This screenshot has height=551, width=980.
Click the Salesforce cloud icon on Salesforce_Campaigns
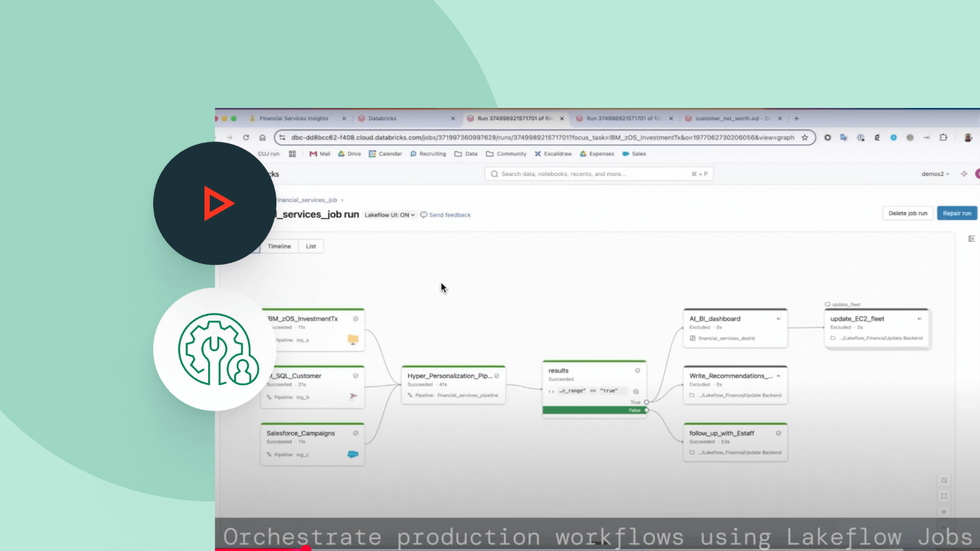(353, 454)
